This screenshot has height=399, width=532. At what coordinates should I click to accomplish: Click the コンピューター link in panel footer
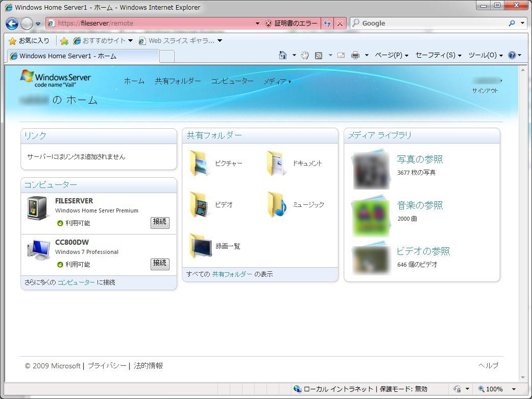[76, 282]
